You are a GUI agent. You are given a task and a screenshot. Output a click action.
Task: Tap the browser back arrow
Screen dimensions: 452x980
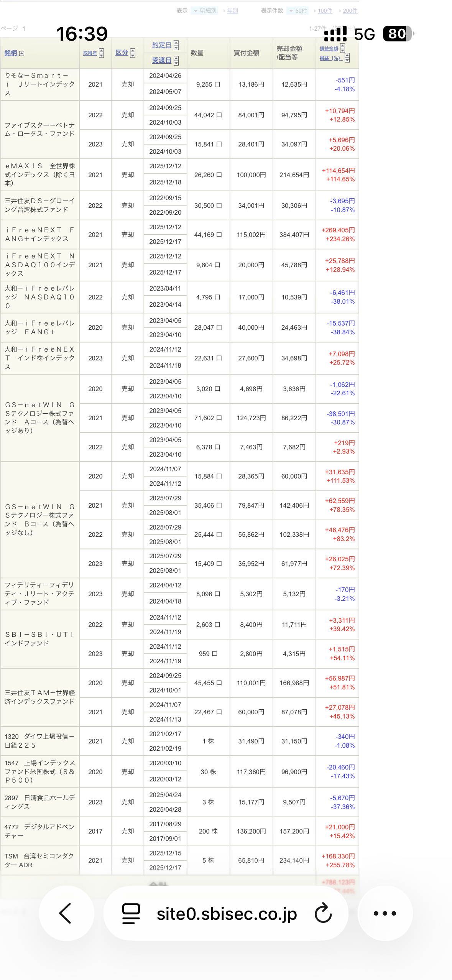[66, 913]
